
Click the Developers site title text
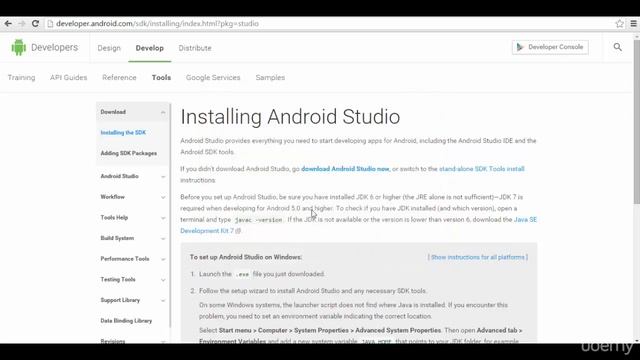tap(54, 47)
